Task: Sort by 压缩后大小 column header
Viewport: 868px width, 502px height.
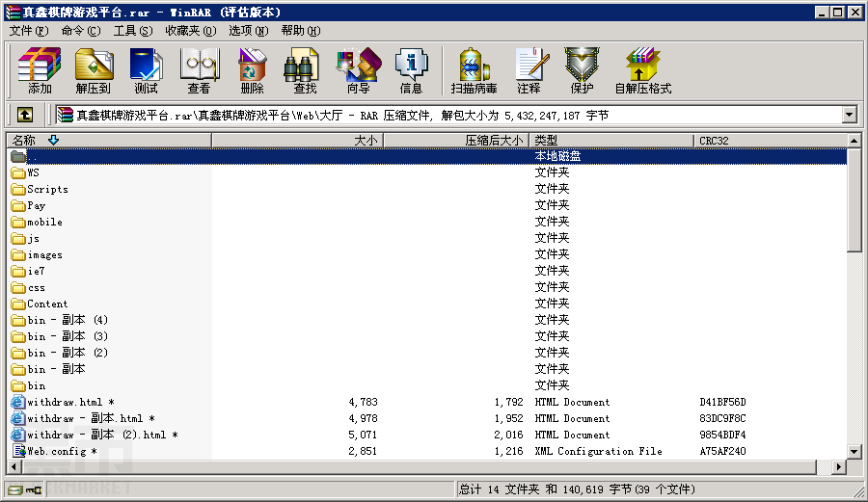Action: click(x=456, y=141)
